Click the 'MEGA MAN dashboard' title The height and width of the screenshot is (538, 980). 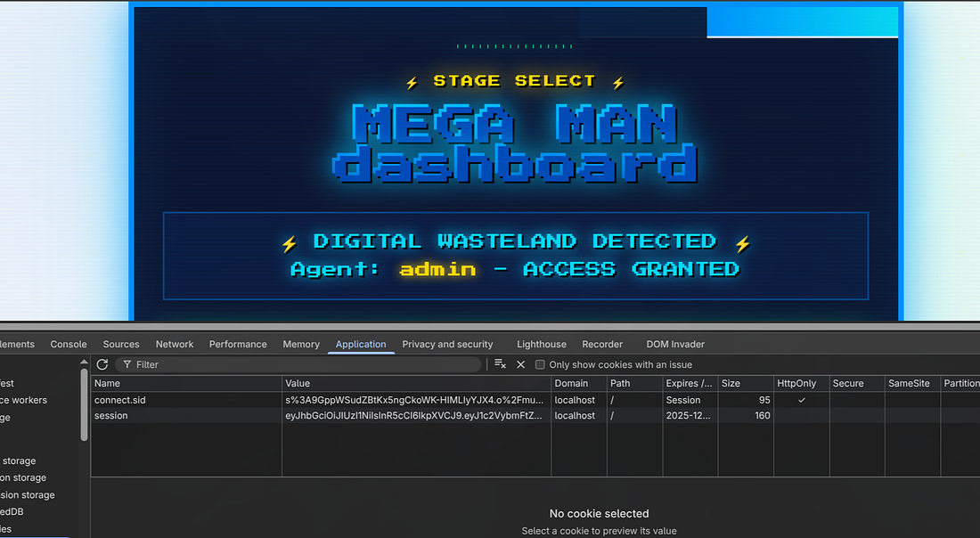coord(514,143)
